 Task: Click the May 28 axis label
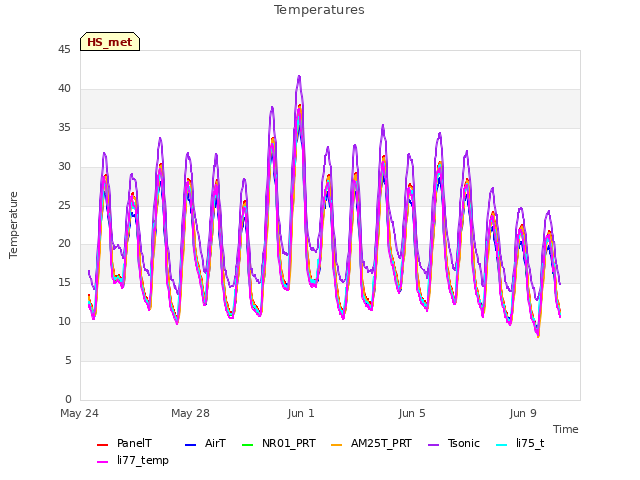tap(190, 413)
